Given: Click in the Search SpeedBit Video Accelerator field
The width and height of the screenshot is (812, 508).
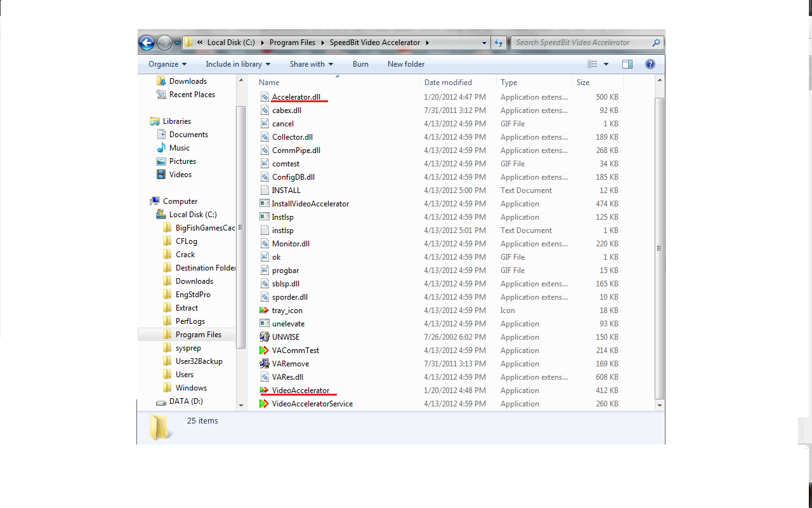Looking at the screenshot, I should coord(580,43).
